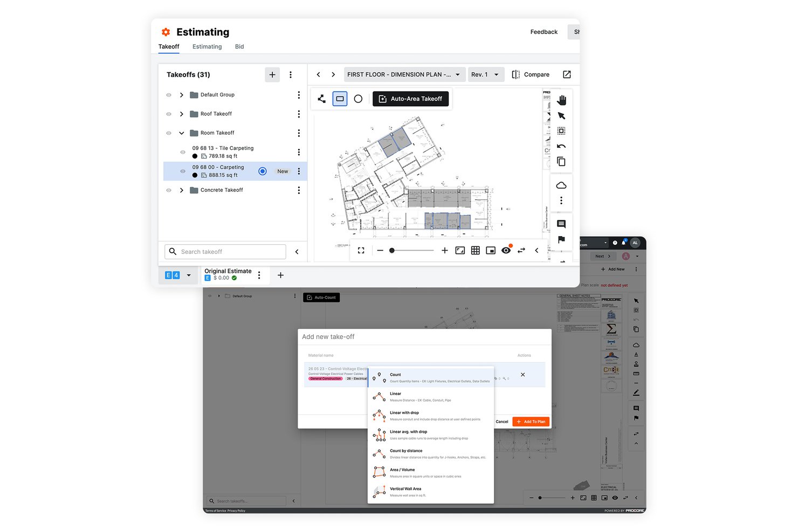Click the Feedback link

[x=544, y=32]
